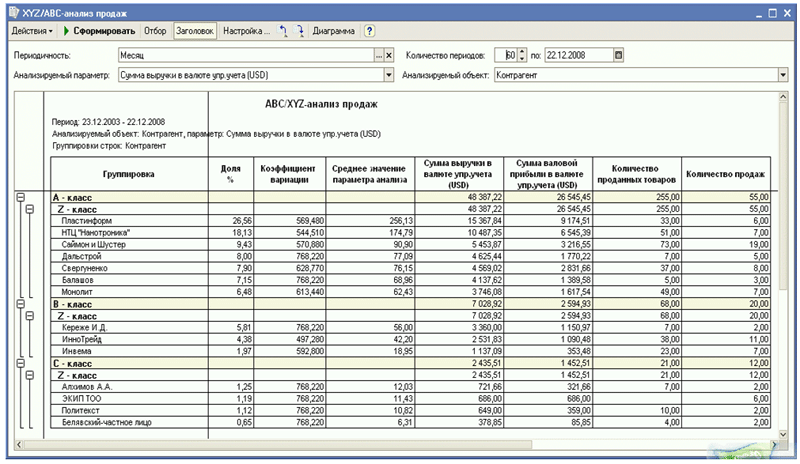
Task: Open the calendar picker next to the date
Action: (618, 55)
